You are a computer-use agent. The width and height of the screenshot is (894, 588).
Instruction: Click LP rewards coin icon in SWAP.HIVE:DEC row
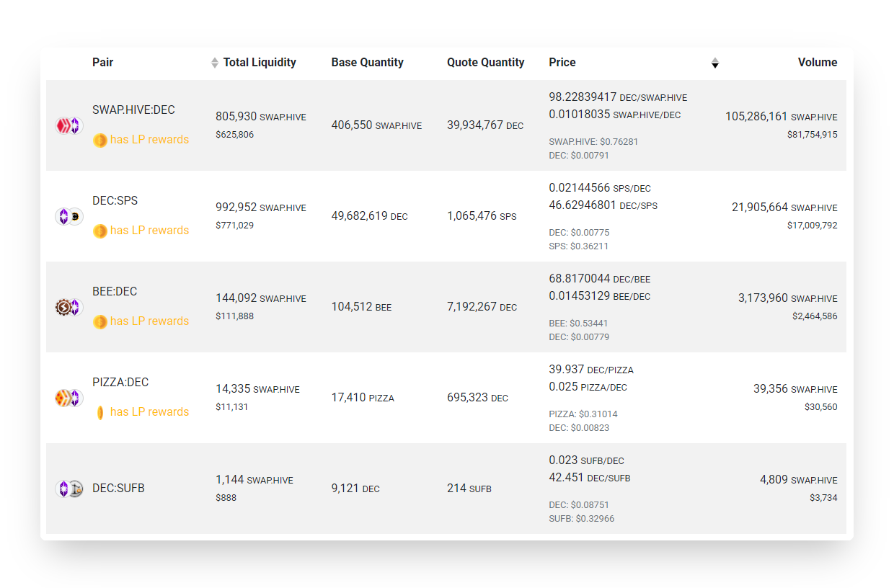tap(100, 140)
